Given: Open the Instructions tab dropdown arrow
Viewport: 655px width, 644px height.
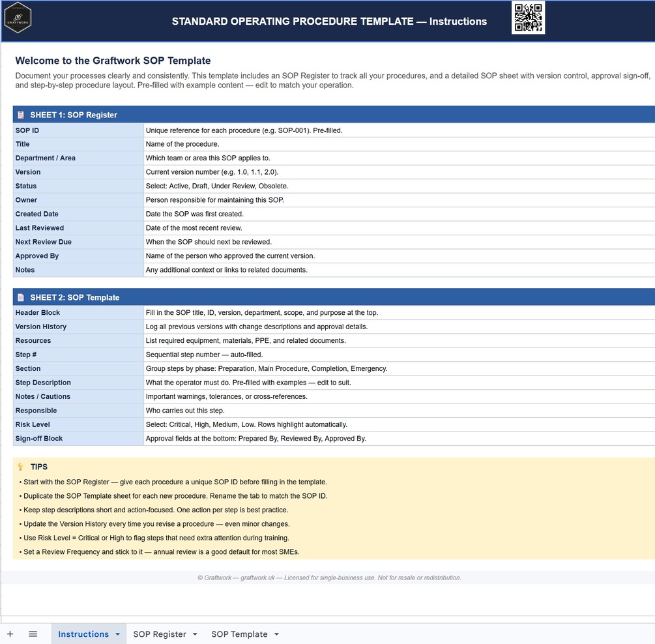Looking at the screenshot, I should [x=118, y=634].
